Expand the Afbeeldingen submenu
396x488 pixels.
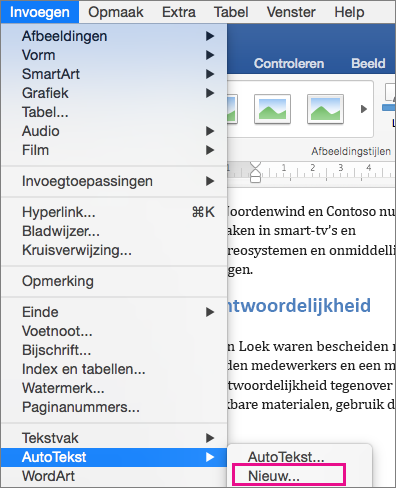tap(114, 36)
